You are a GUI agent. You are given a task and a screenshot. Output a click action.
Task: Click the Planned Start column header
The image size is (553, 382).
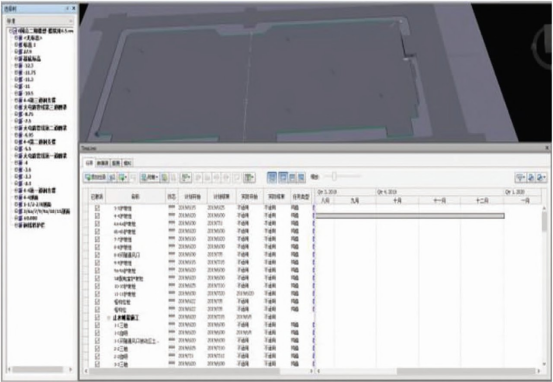coord(192,196)
